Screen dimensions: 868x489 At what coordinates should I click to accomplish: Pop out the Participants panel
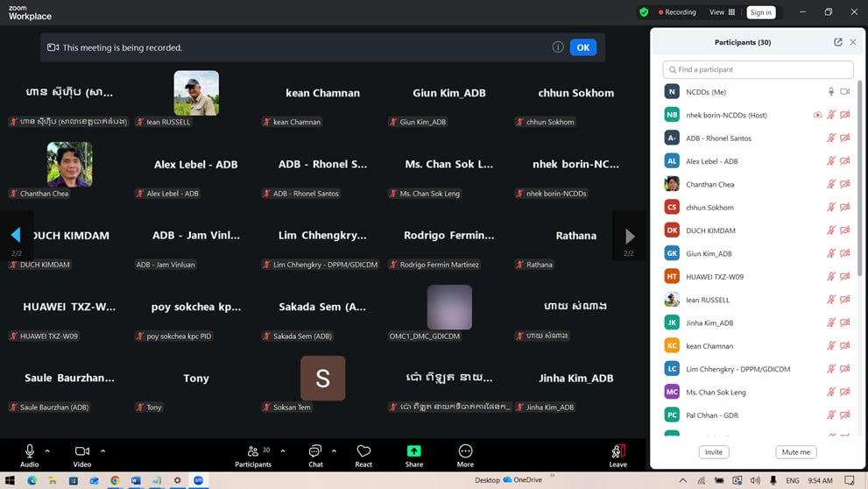point(837,42)
